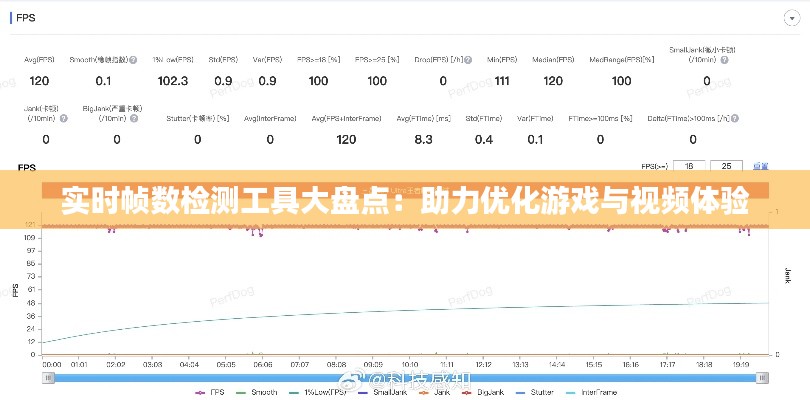
Task: Grab the left handle of time range slider
Action: point(48,378)
